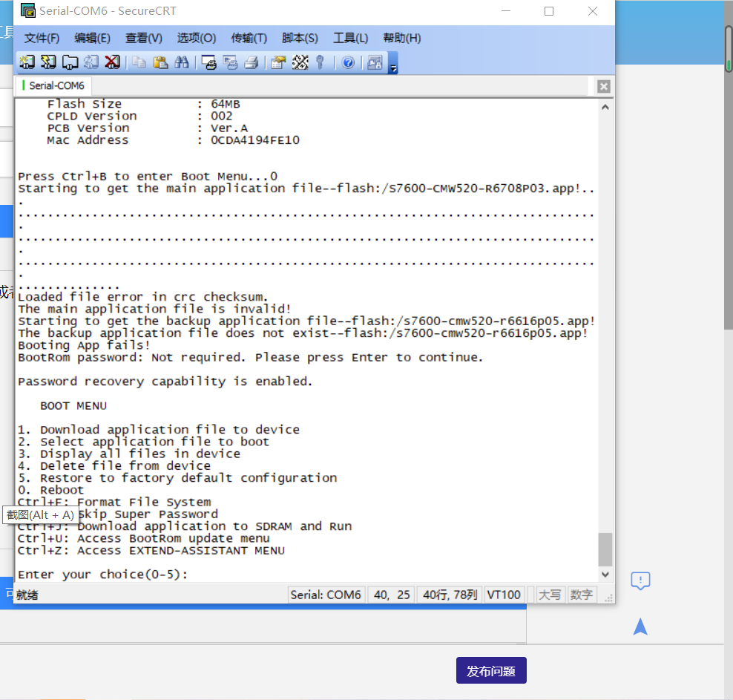Click the terminal vertical scrollbar thumb
This screenshot has width=733, height=700.
(x=605, y=549)
